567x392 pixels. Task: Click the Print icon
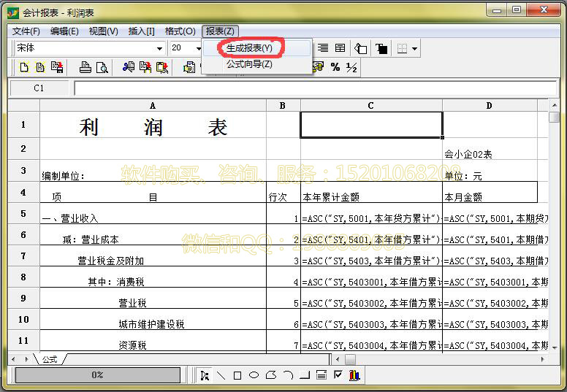click(x=85, y=68)
